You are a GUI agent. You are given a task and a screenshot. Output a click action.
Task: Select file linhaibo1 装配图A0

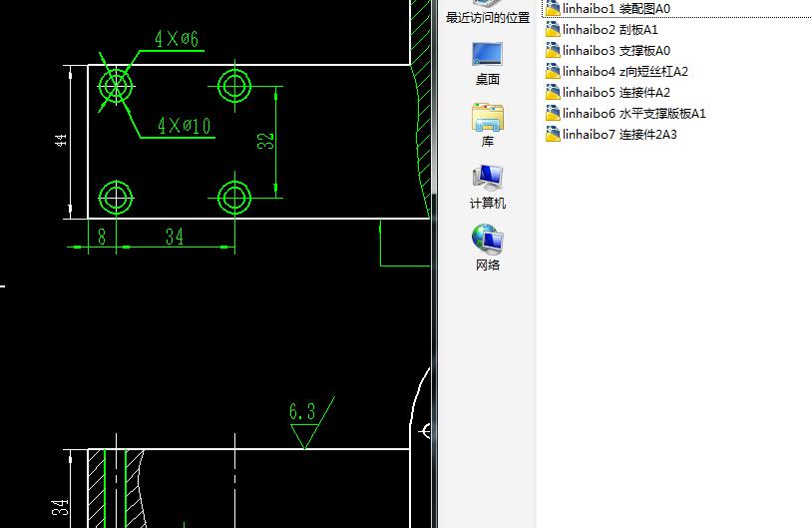coord(609,9)
